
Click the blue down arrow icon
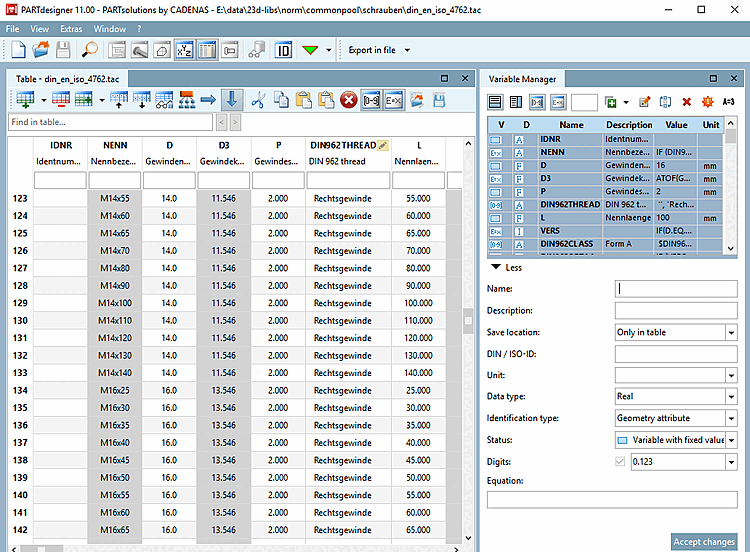pyautogui.click(x=232, y=99)
